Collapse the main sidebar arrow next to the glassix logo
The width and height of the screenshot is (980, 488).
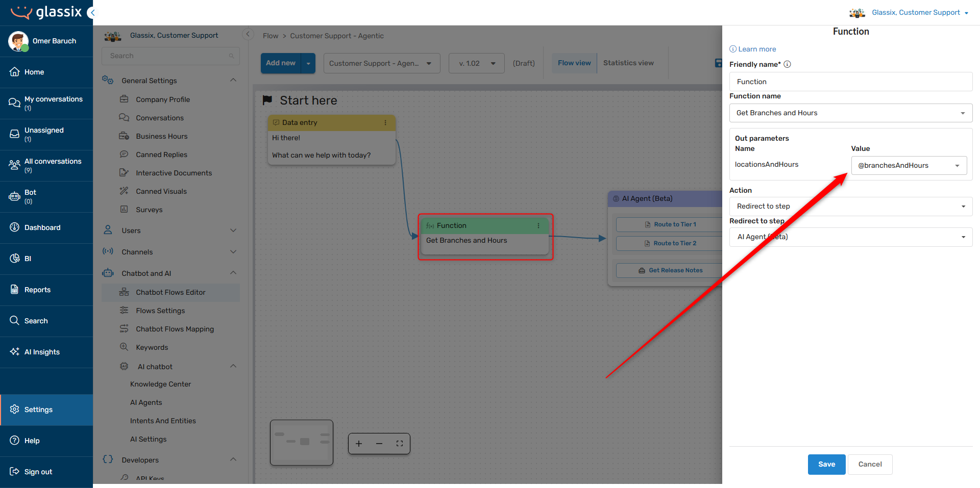[91, 12]
